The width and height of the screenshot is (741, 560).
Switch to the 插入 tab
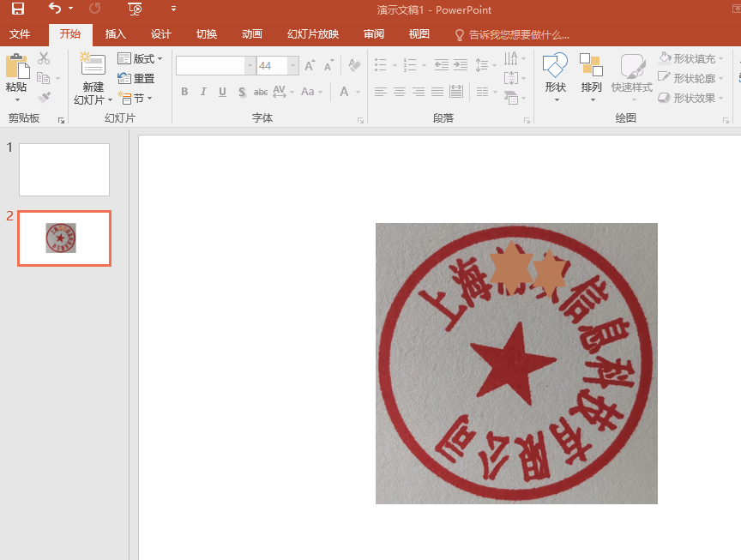pos(115,34)
